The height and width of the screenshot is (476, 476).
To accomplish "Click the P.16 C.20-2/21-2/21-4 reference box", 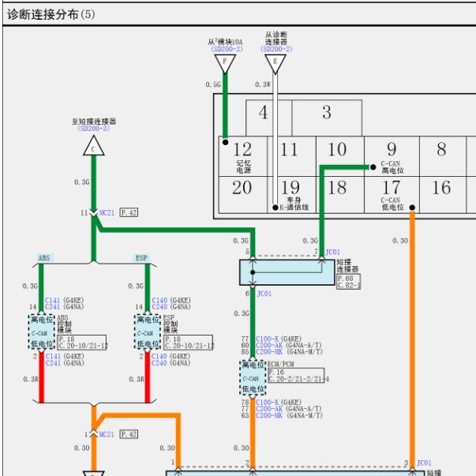I will tap(297, 376).
